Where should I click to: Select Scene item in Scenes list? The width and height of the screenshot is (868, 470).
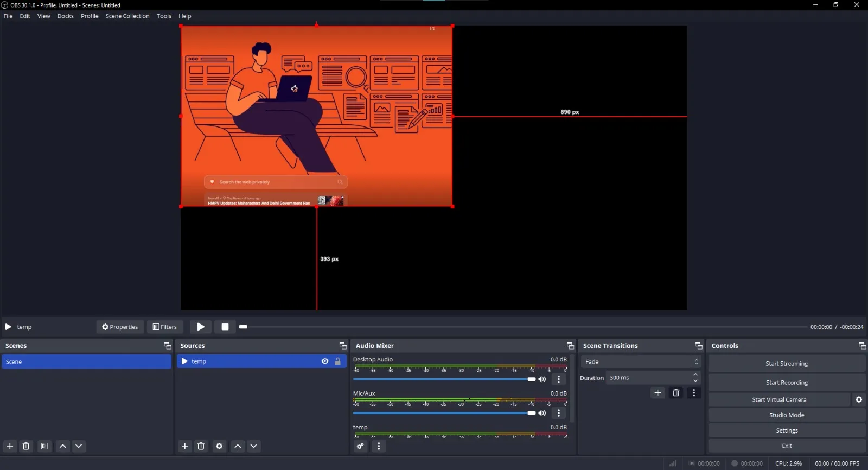[86, 362]
